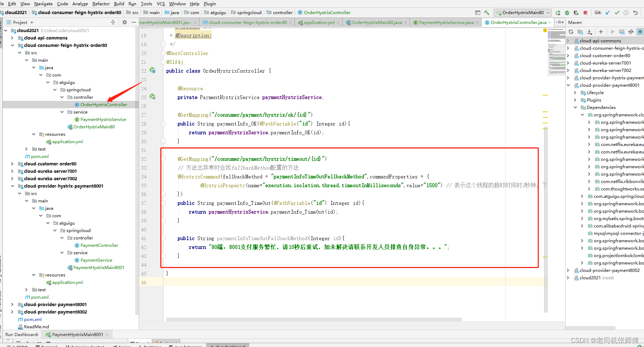Toggle Maven offline mode
The width and height of the screenshot is (644, 347).
point(631,32)
